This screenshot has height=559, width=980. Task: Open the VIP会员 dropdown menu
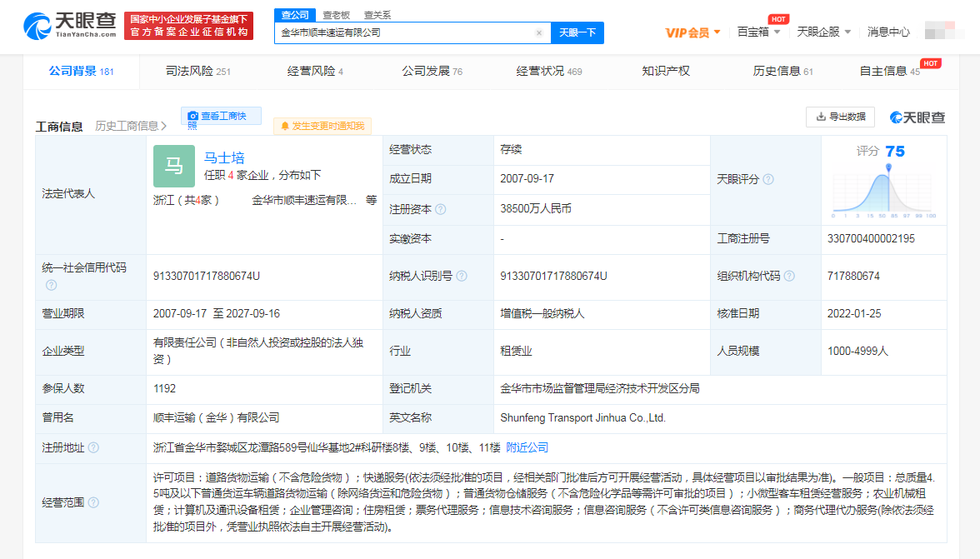coord(692,32)
